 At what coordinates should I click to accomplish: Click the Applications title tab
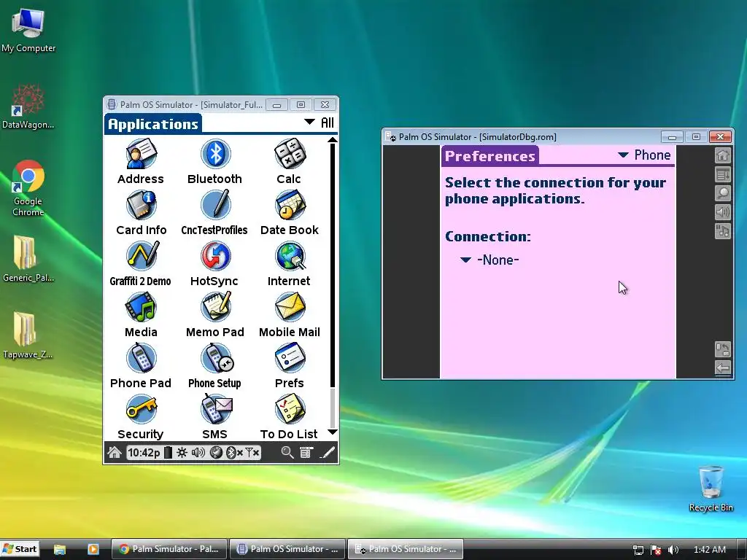(x=153, y=124)
